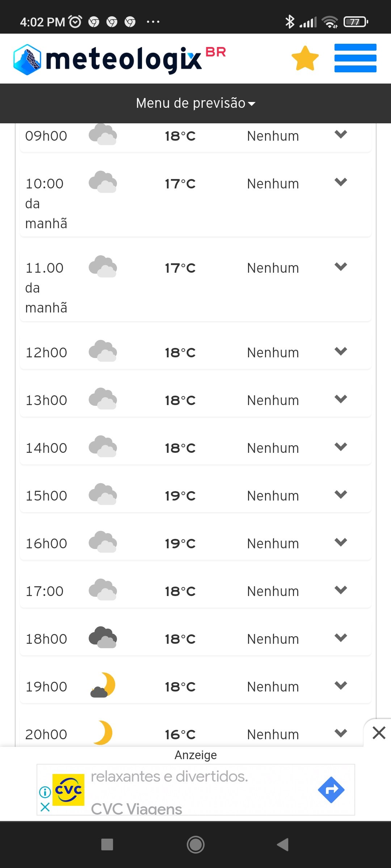
Task: Tap the CVC Viagens ad arrow icon
Action: pyautogui.click(x=331, y=790)
